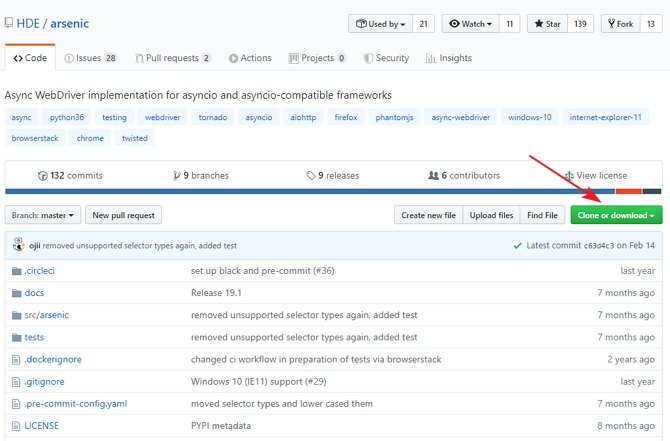Viewport: 670px width, 441px height.
Task: Fork the repository with the Fork button
Action: 620,24
